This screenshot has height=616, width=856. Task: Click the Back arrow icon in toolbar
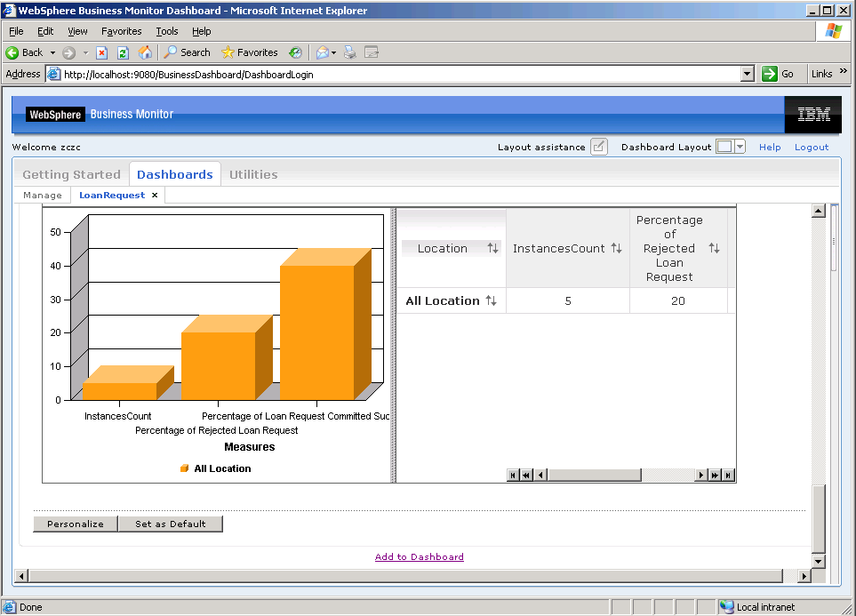point(12,52)
